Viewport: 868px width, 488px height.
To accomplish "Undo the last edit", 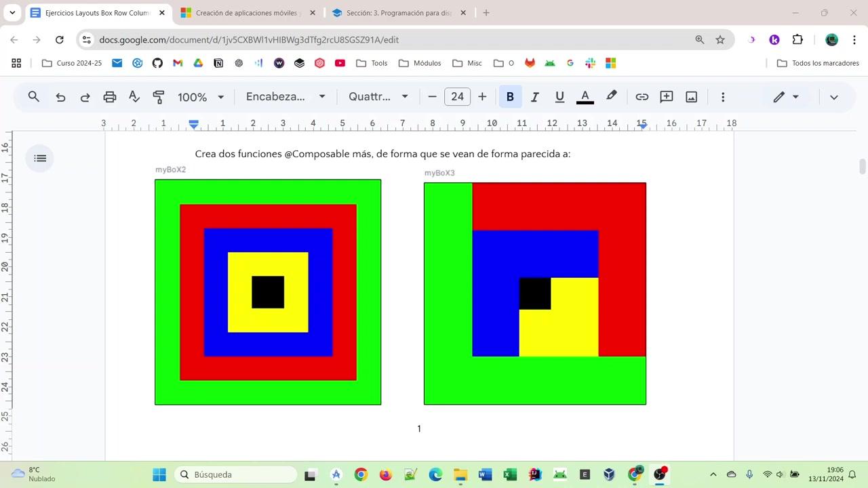I will (60, 97).
